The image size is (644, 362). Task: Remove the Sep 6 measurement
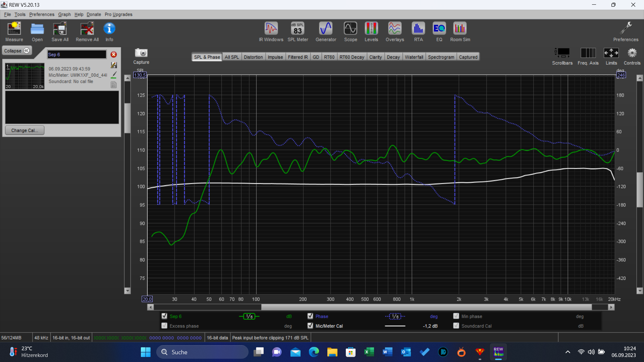pyautogui.click(x=114, y=54)
